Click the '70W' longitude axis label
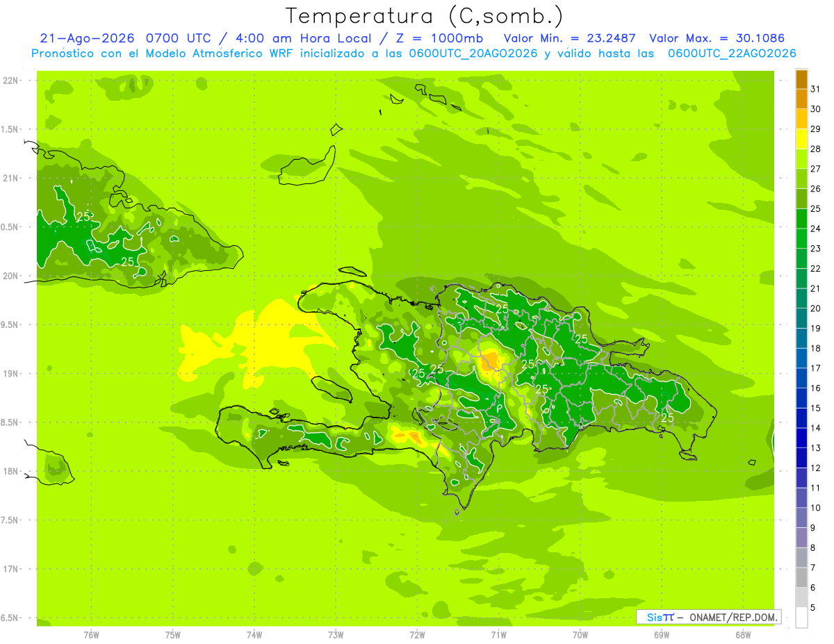The height and width of the screenshot is (644, 834). coord(580,634)
